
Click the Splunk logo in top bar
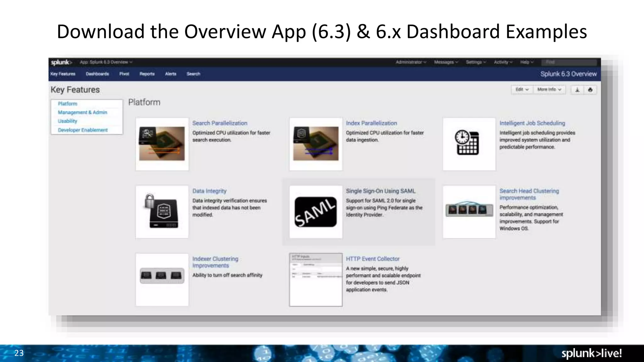[62, 62]
